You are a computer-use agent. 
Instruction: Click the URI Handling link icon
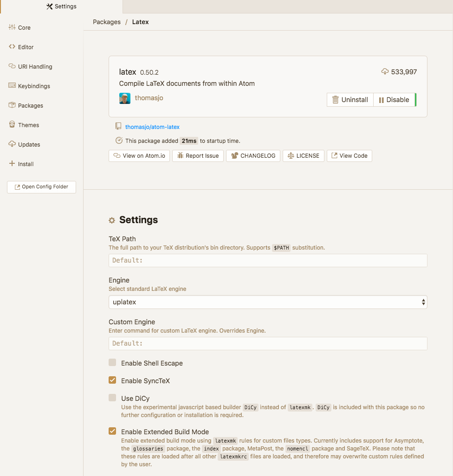[x=12, y=66]
